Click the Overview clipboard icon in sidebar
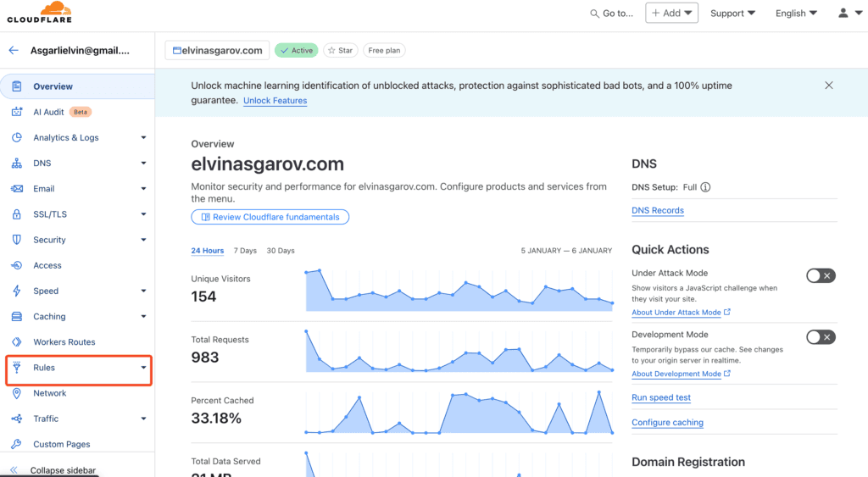The width and height of the screenshot is (868, 477). (17, 86)
